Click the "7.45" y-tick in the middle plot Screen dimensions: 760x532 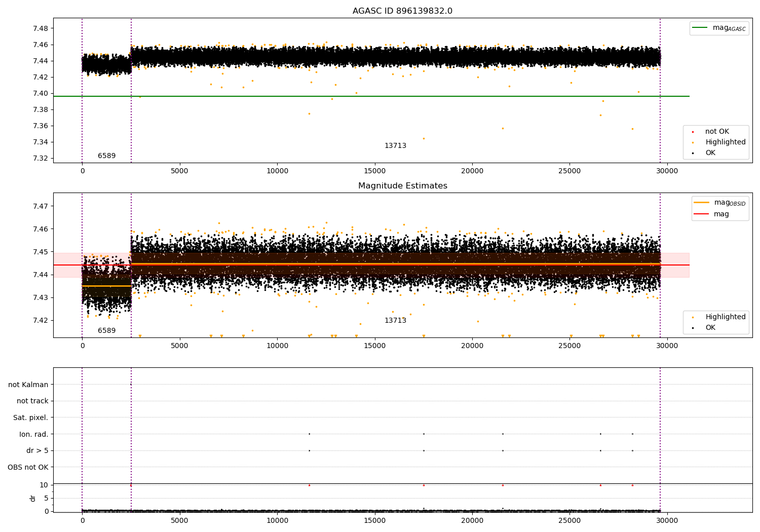point(40,252)
